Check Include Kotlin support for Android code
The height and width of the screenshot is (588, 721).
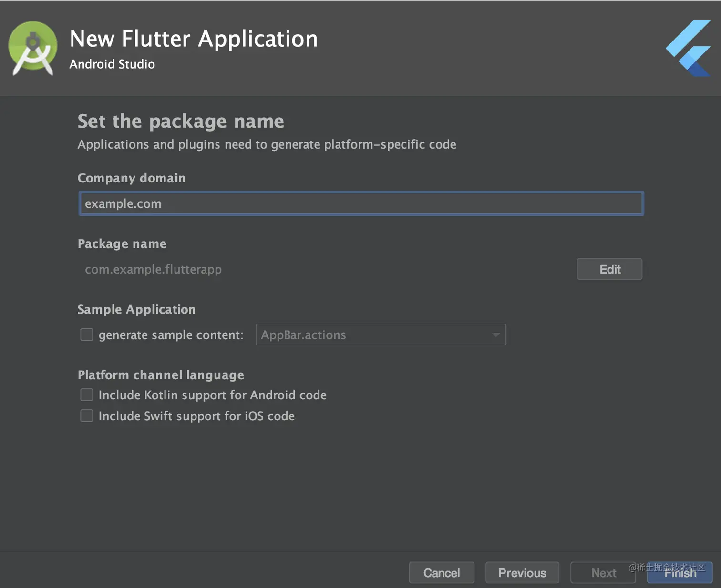pyautogui.click(x=87, y=395)
